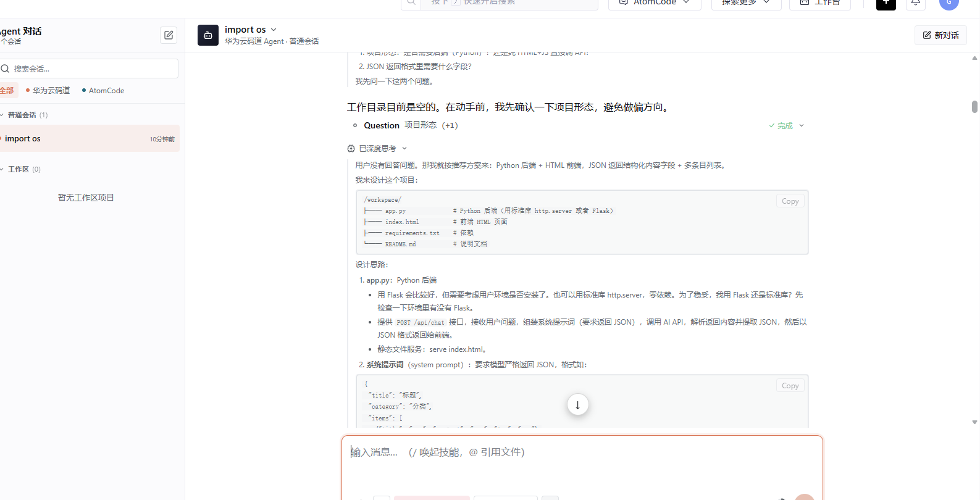Click the 已深度思考 brain icon
This screenshot has height=500, width=980.
coord(351,149)
